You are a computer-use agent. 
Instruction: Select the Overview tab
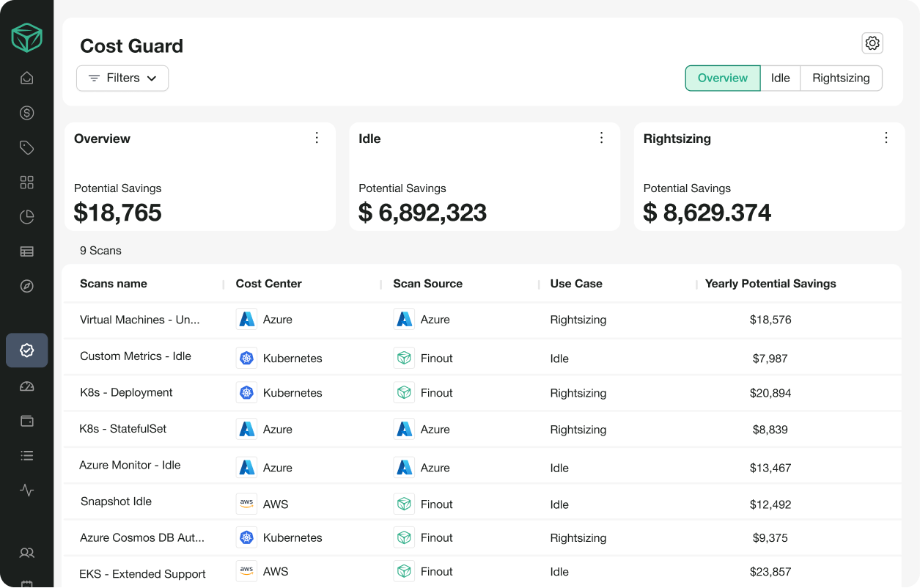point(722,78)
